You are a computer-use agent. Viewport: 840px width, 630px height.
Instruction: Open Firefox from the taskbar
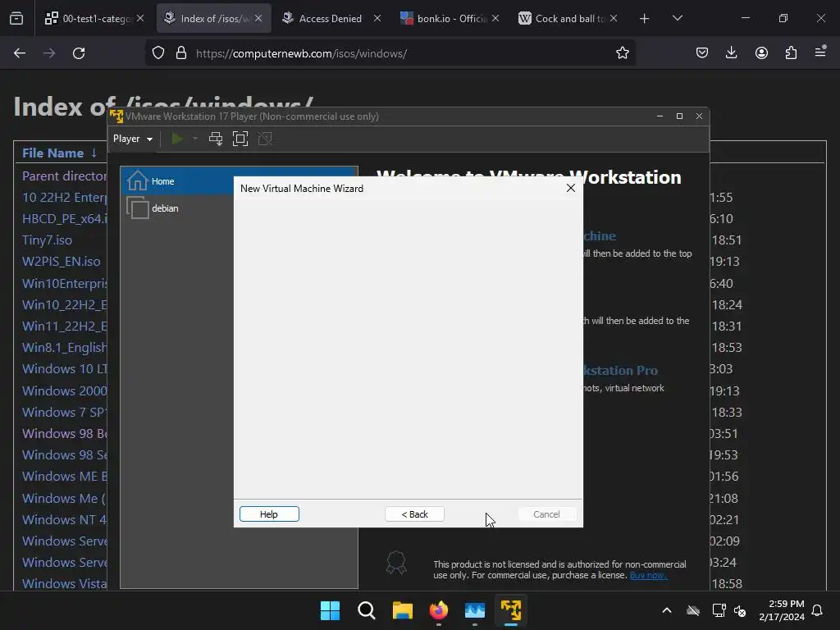[x=439, y=610]
